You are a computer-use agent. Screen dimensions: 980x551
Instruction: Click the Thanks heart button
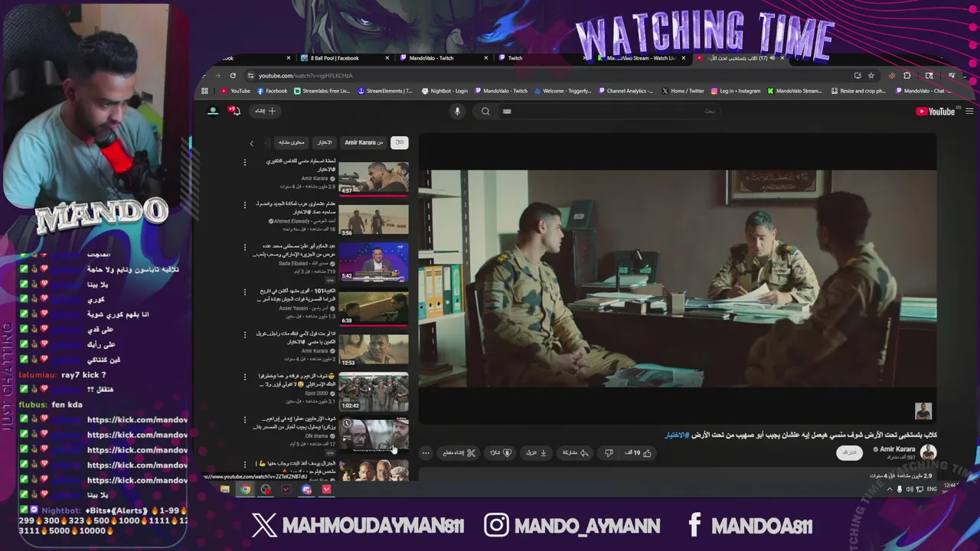click(500, 453)
